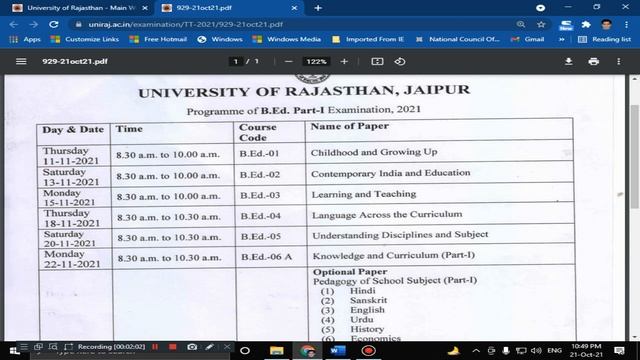
Task: Open the Free Hotmail bookmark
Action: 158,39
